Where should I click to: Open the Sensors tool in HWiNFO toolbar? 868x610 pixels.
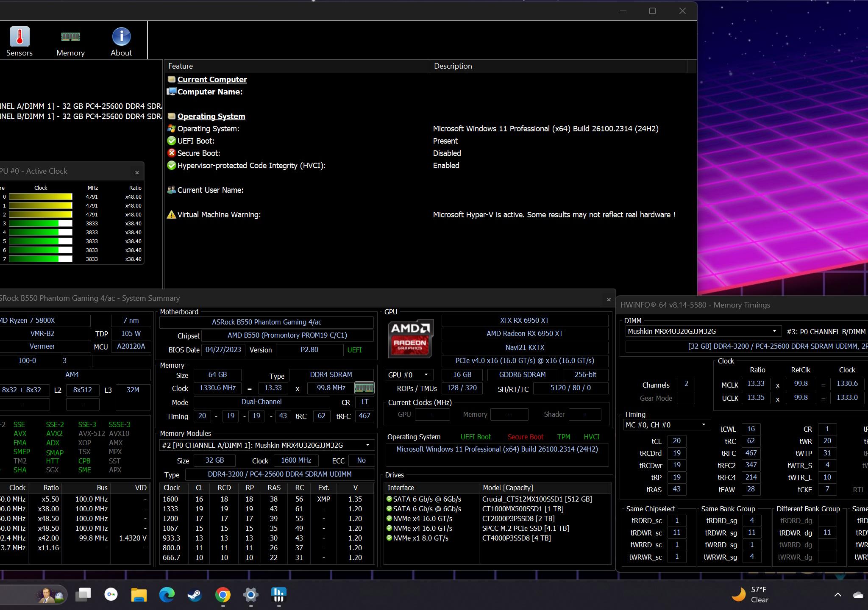point(19,42)
